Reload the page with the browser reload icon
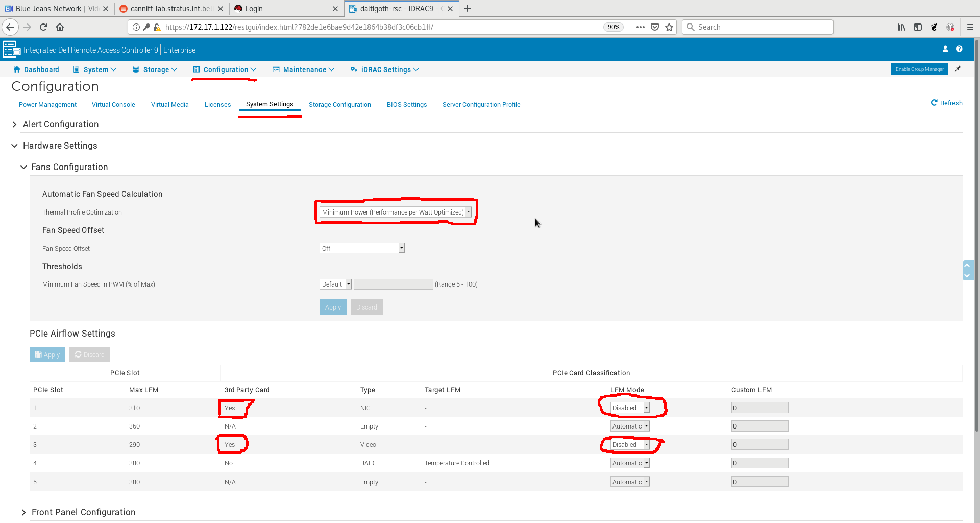The image size is (980, 523). (x=43, y=27)
